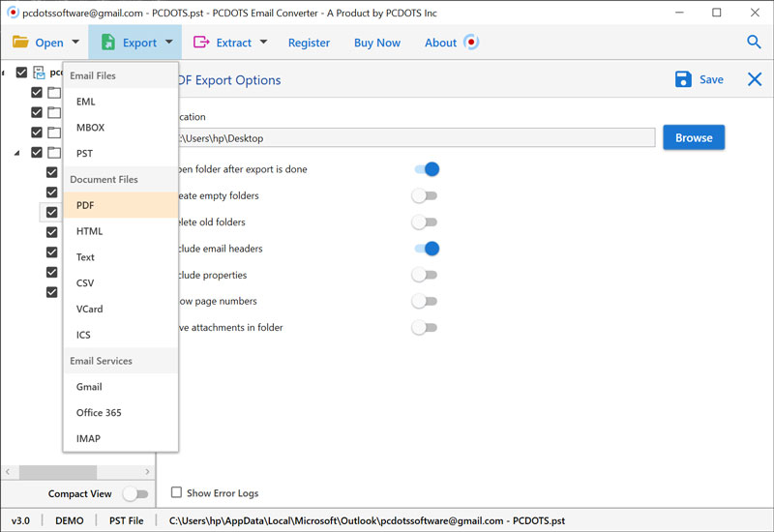774x532 pixels.
Task: Open the Buy Now link
Action: pyautogui.click(x=377, y=43)
